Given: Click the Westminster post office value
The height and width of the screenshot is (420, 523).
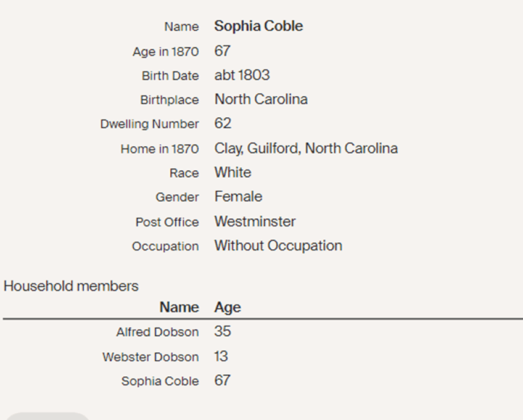Looking at the screenshot, I should coord(255,221).
